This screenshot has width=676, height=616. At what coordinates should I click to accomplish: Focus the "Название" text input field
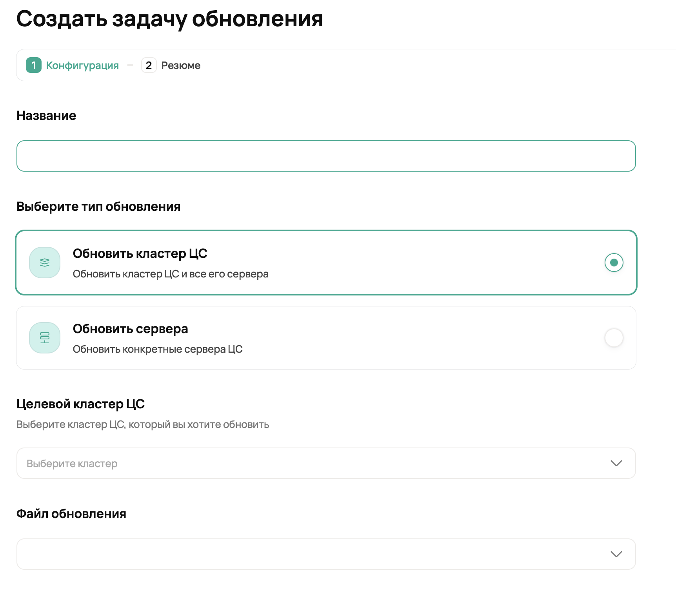[x=326, y=156]
